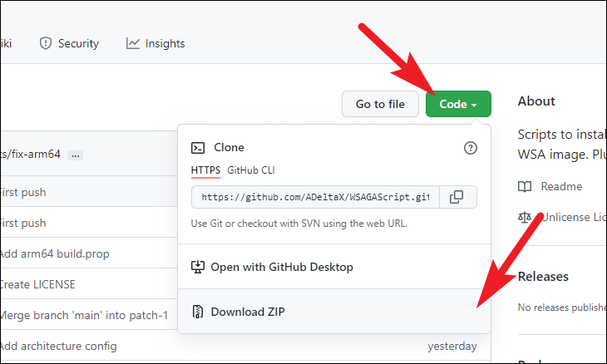Viewport: 607px width, 364px height.
Task: Expand the commit message ellipsis button
Action: tap(75, 155)
